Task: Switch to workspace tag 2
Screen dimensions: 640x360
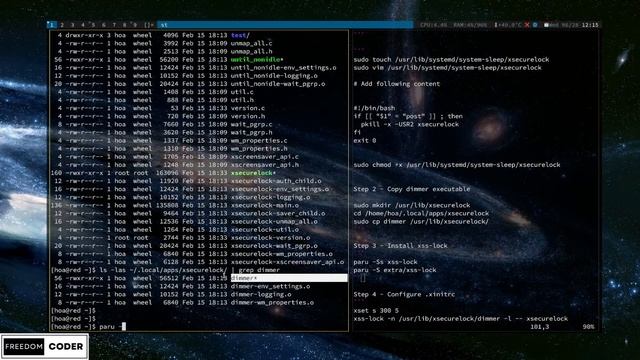Action: point(62,25)
